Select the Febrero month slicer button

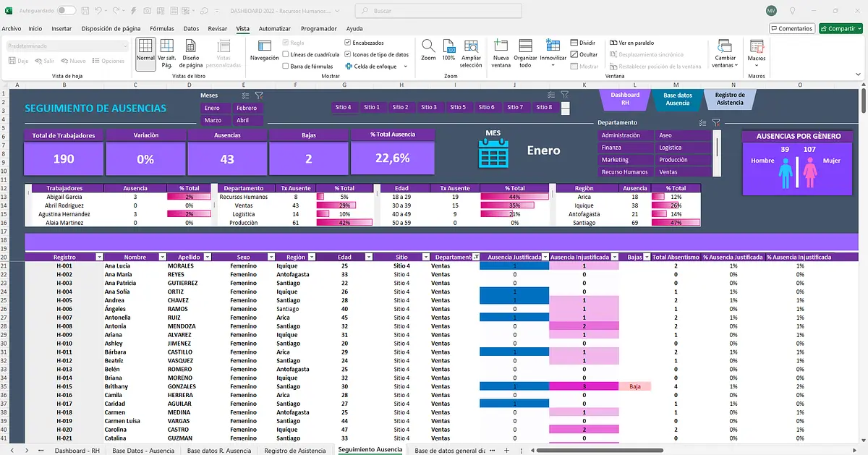point(247,108)
